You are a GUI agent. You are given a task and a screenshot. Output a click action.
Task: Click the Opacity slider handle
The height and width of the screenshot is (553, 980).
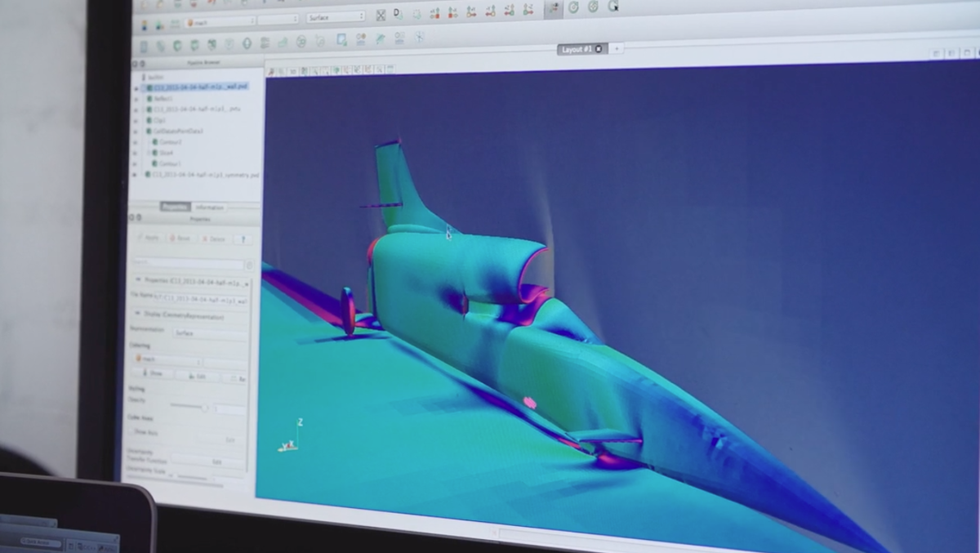point(205,407)
